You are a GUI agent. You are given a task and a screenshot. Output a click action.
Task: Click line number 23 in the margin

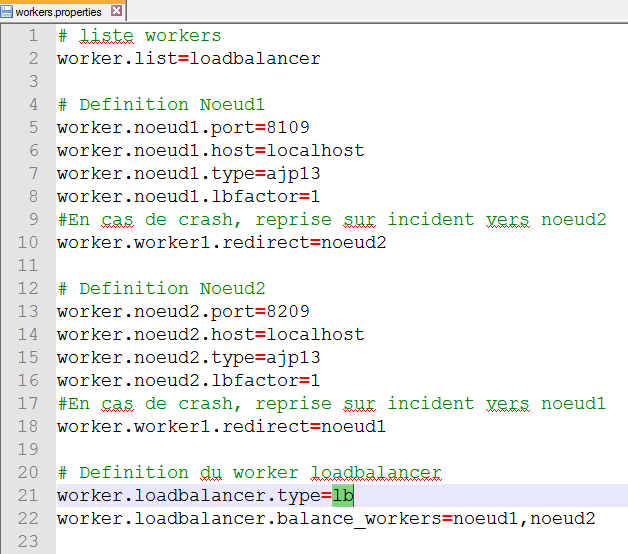pyautogui.click(x=28, y=541)
